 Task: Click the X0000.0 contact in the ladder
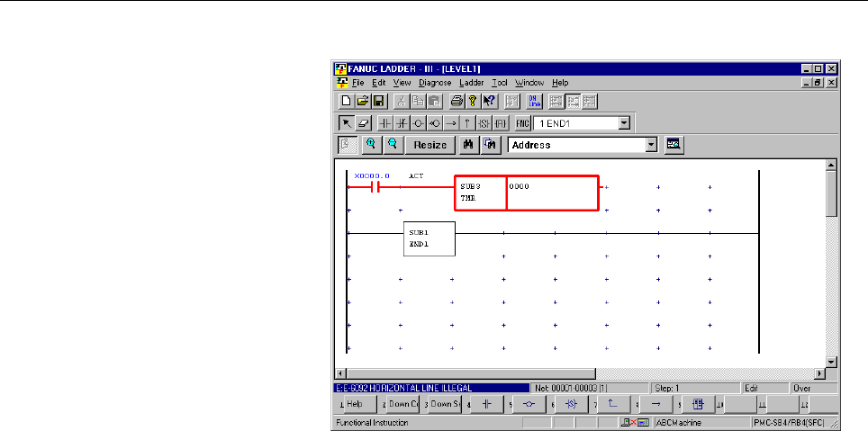375,187
